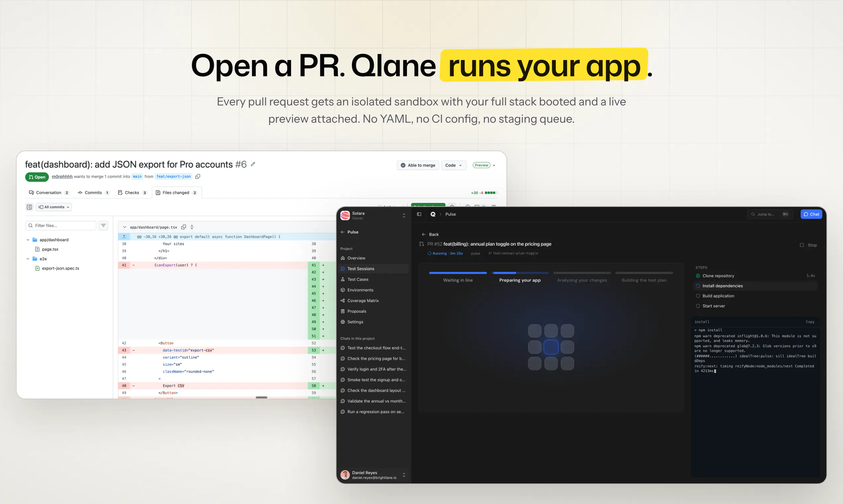Open the file filter options icon

coord(103,225)
